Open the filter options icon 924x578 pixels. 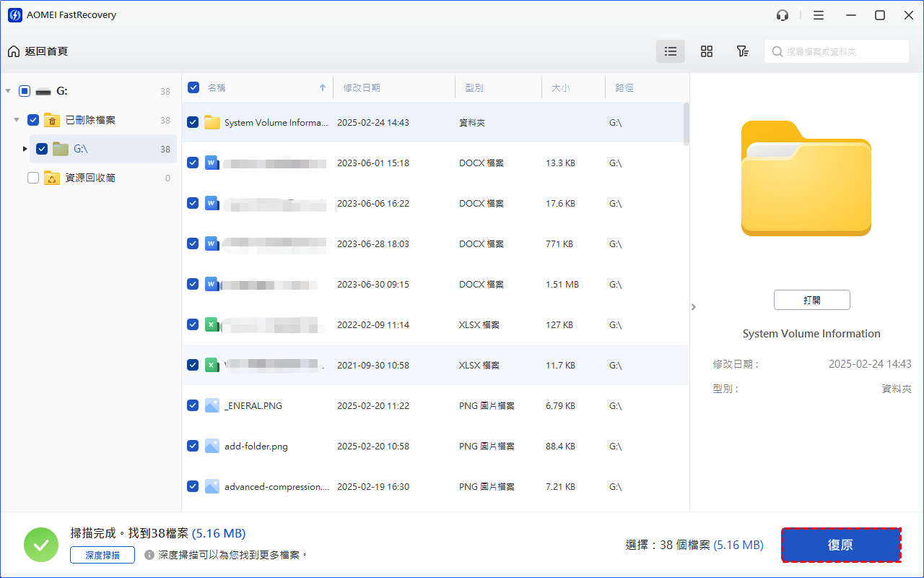[742, 51]
